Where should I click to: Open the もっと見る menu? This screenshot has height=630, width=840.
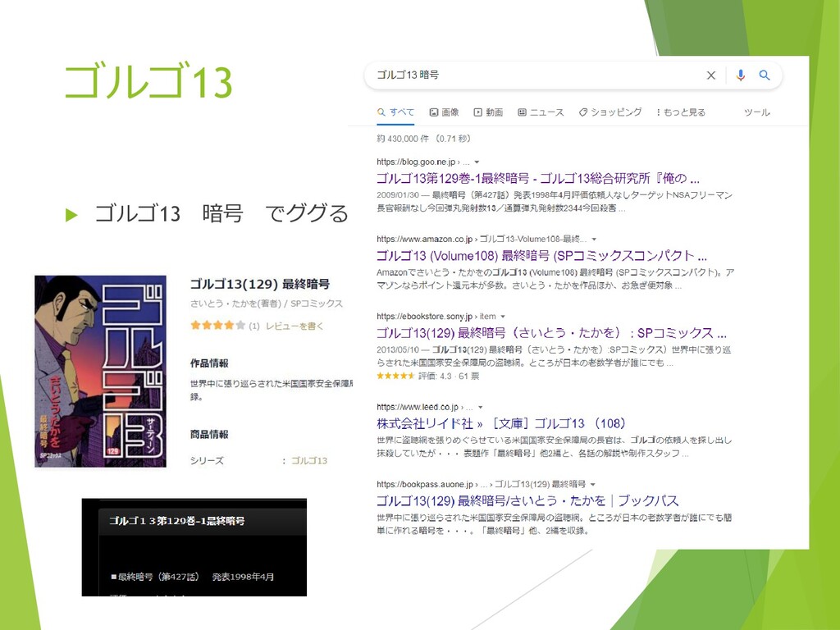pos(680,112)
